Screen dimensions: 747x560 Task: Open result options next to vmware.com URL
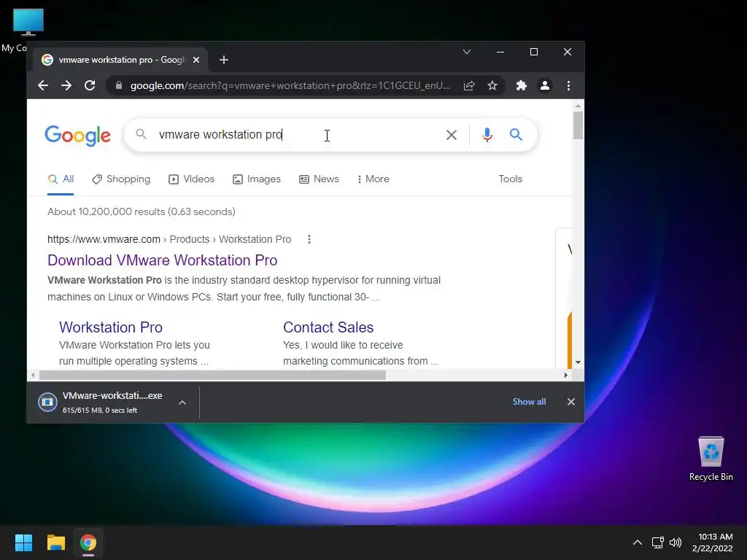(x=309, y=239)
